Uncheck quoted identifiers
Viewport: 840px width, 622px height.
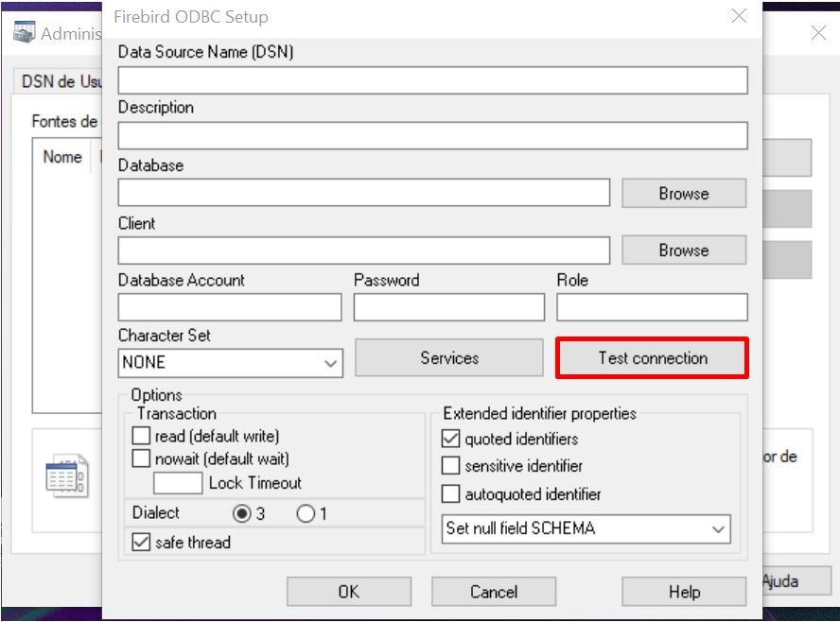[x=450, y=439]
